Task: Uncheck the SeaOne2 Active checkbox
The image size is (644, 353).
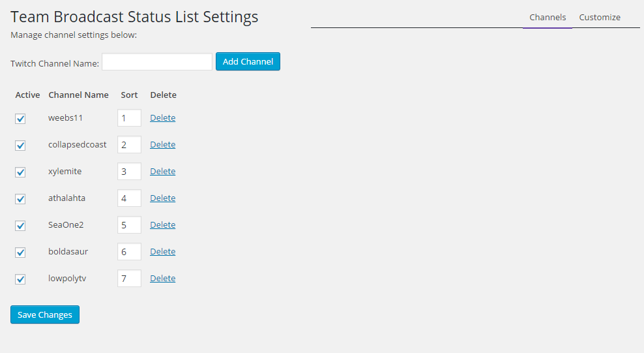Action: coord(20,226)
